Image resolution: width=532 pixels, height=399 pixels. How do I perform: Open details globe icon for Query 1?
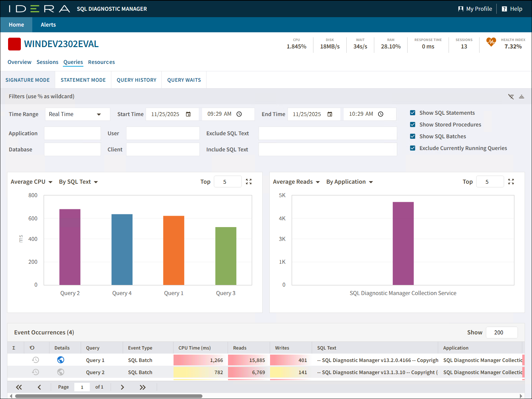[x=61, y=360]
